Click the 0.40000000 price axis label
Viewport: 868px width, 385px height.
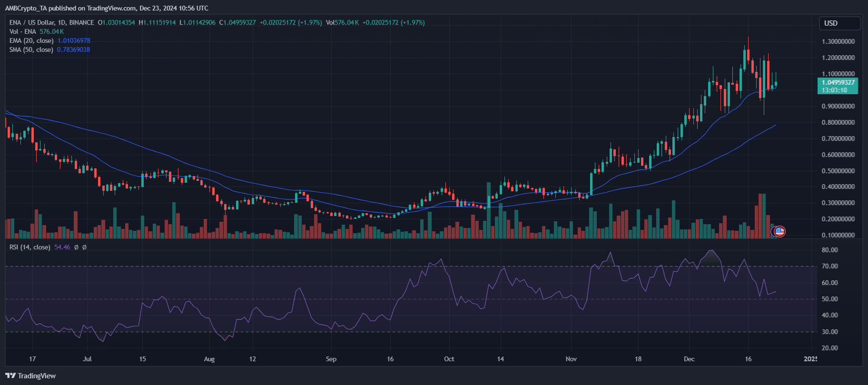point(838,187)
